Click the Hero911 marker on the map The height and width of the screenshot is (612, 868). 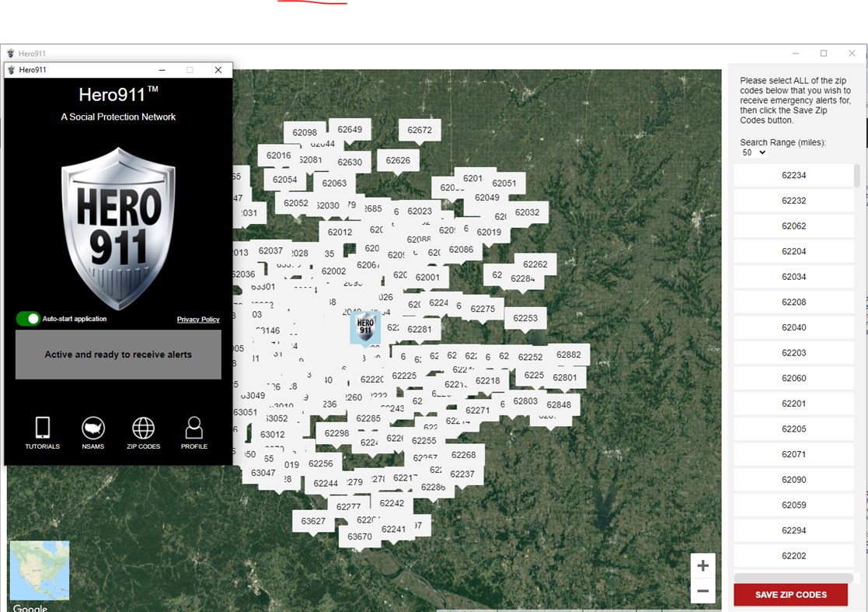[364, 327]
